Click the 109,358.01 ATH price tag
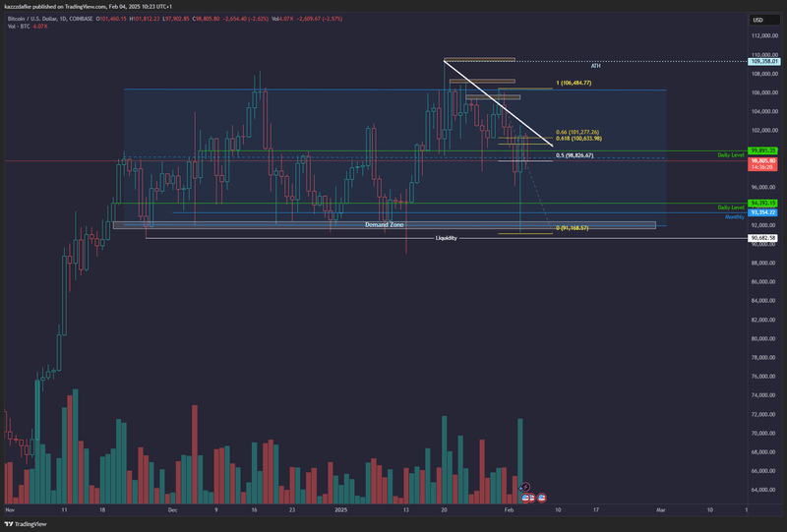This screenshot has height=532, width=787. point(764,61)
